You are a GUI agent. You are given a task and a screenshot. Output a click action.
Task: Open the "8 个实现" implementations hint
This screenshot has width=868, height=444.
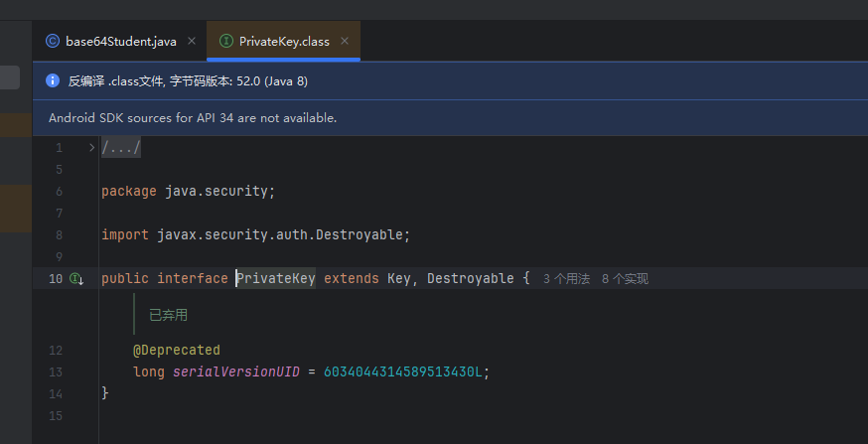[625, 279]
